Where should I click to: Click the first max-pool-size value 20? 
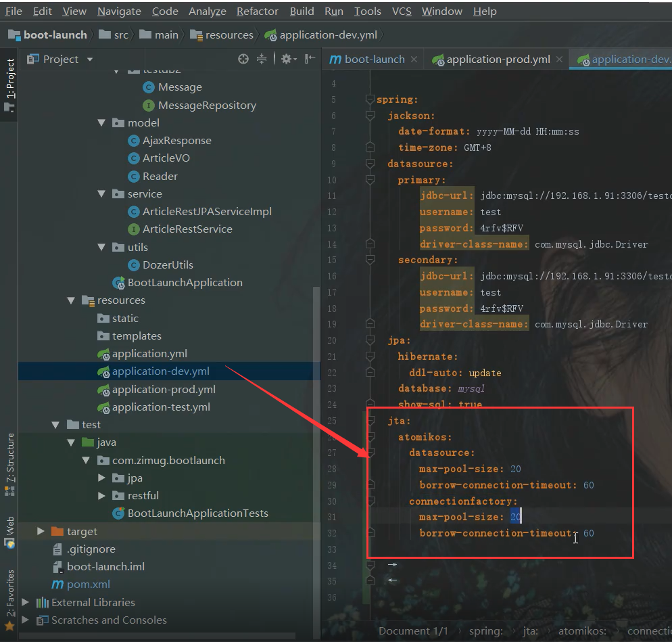coord(516,469)
